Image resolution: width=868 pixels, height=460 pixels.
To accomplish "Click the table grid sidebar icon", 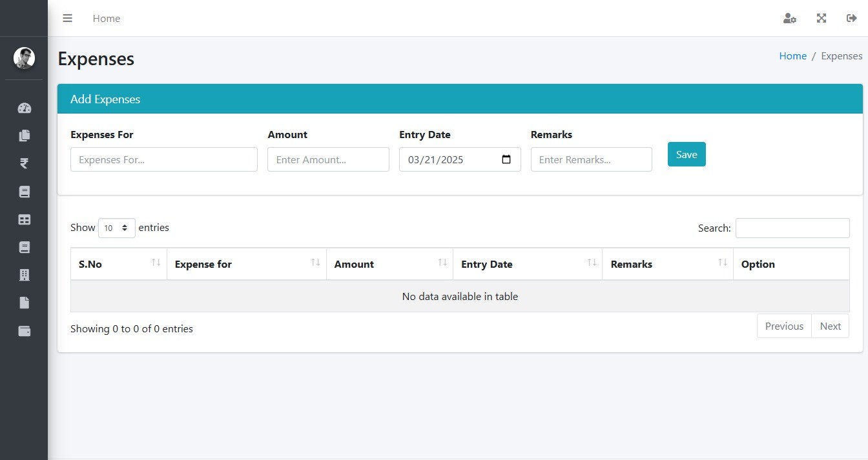I will (24, 220).
